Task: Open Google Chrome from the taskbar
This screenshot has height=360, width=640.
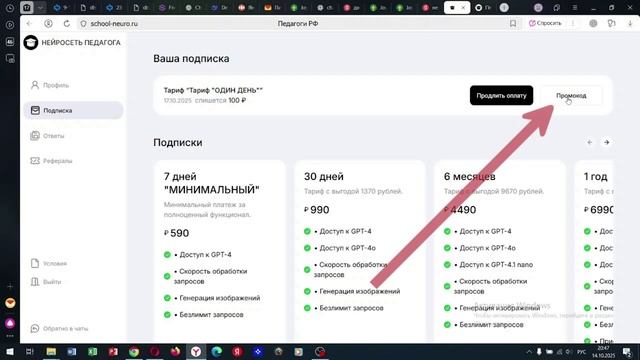Action: [134, 351]
